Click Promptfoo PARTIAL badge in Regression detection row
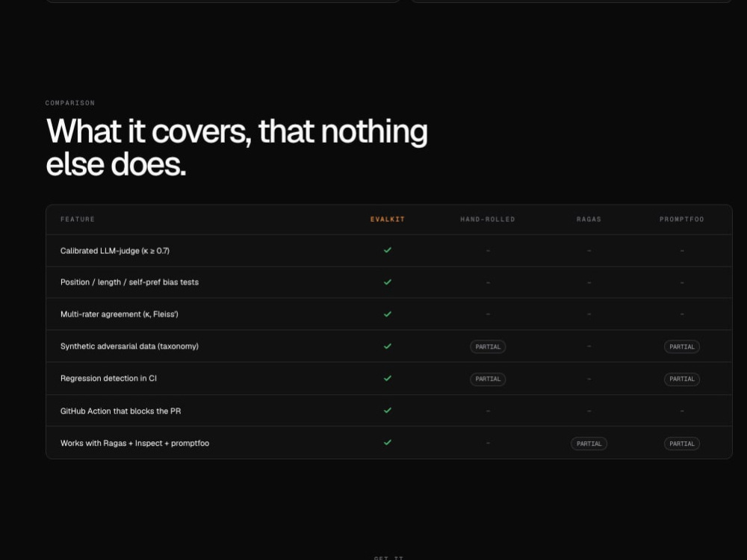The width and height of the screenshot is (747, 560). (x=682, y=379)
